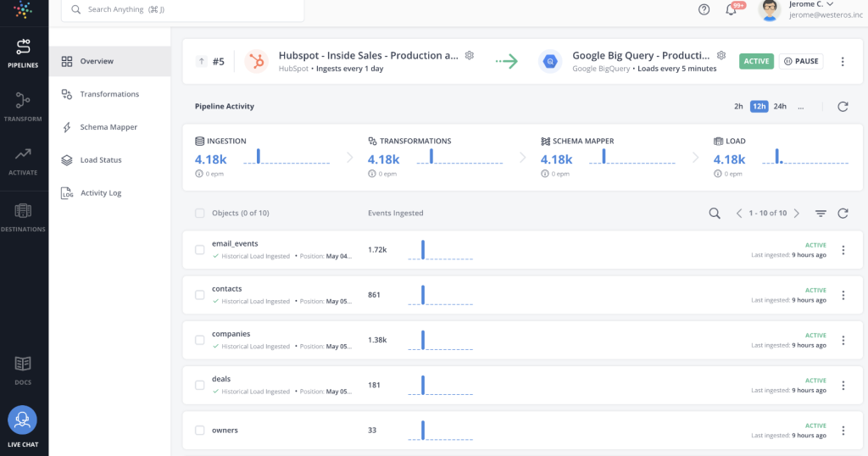
Task: Open the Pipelines section in sidebar
Action: (23, 53)
